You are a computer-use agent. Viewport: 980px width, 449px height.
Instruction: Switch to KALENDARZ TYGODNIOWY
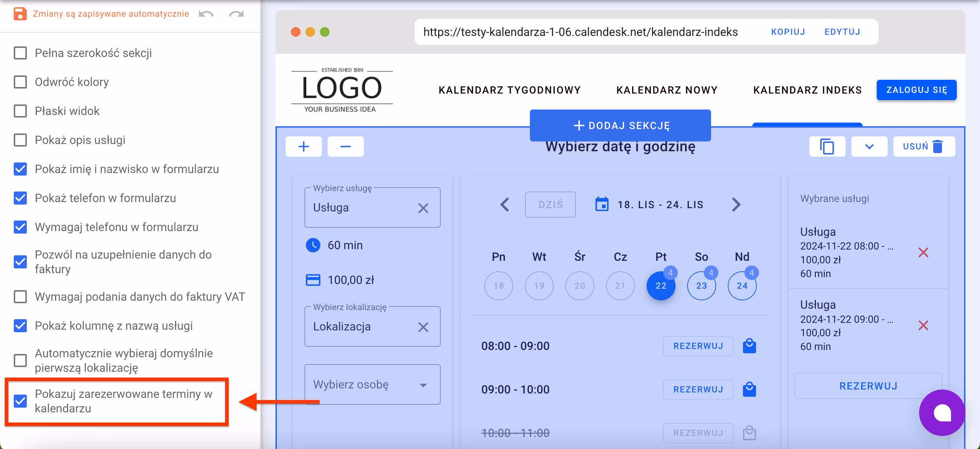click(x=510, y=90)
